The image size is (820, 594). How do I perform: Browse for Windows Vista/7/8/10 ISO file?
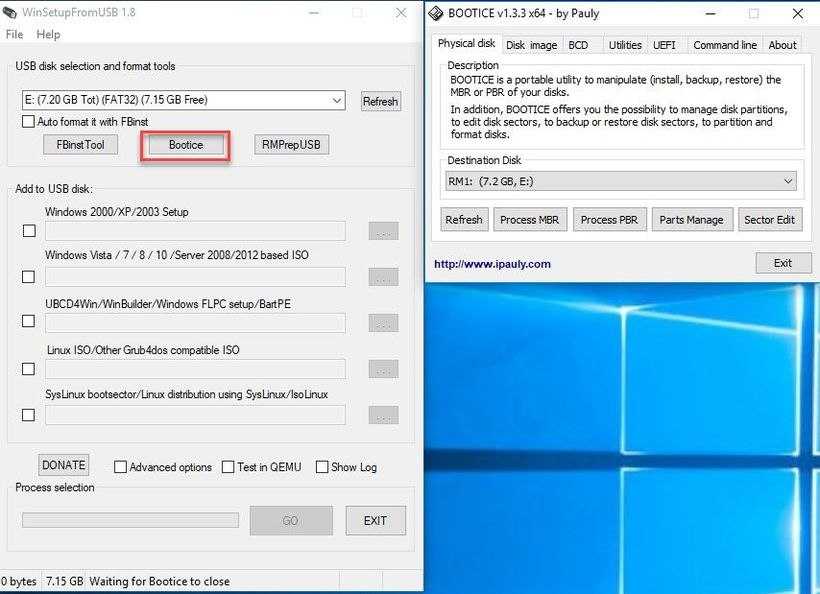tap(383, 277)
